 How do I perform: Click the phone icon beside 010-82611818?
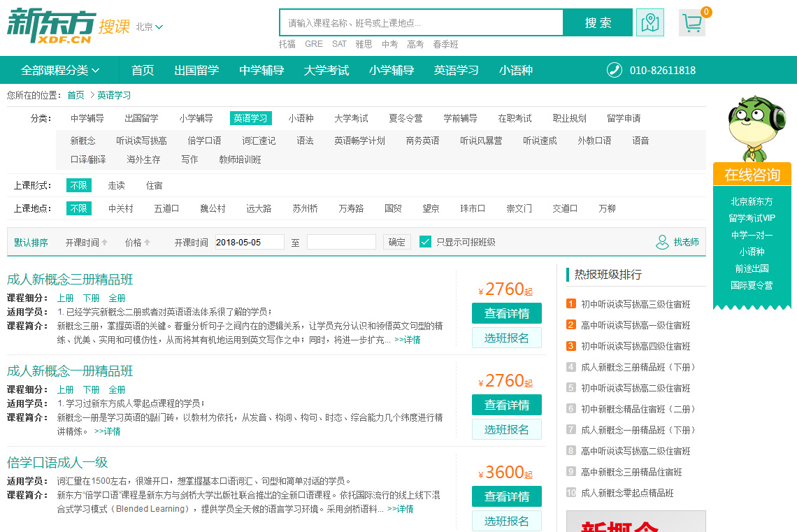pos(614,70)
